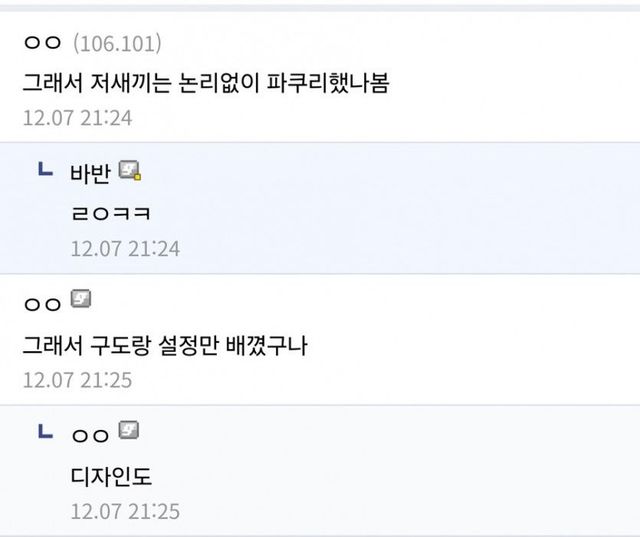Click the 12.07 21:25 timestamp under '그래서 구도랑' comment
This screenshot has height=537, width=640.
click(77, 380)
